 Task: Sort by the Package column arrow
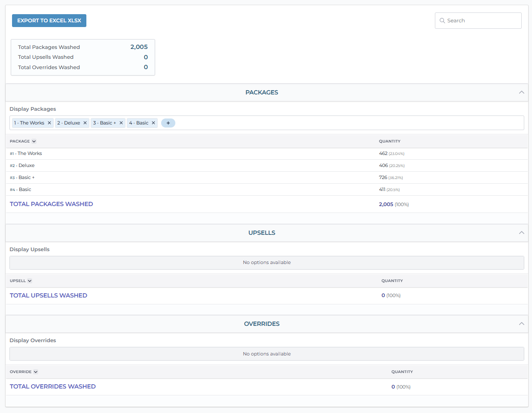pos(34,141)
